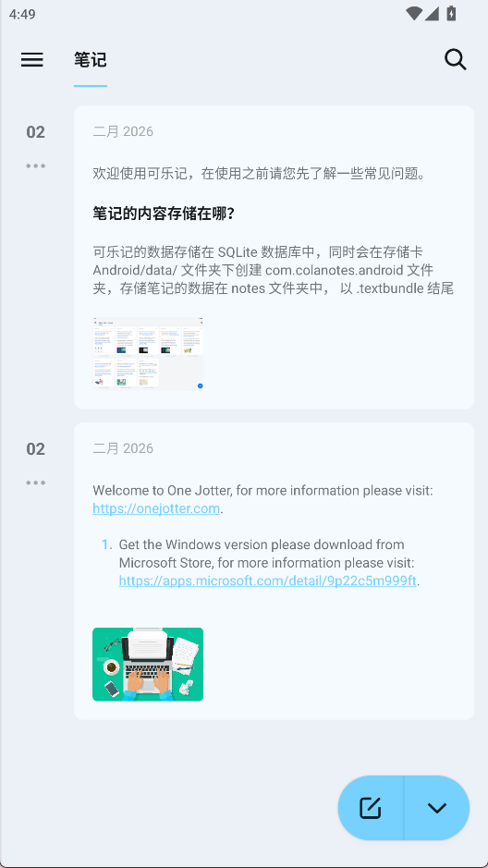Open the three-dot menu for the first note
The height and width of the screenshot is (868, 488).
click(x=35, y=165)
